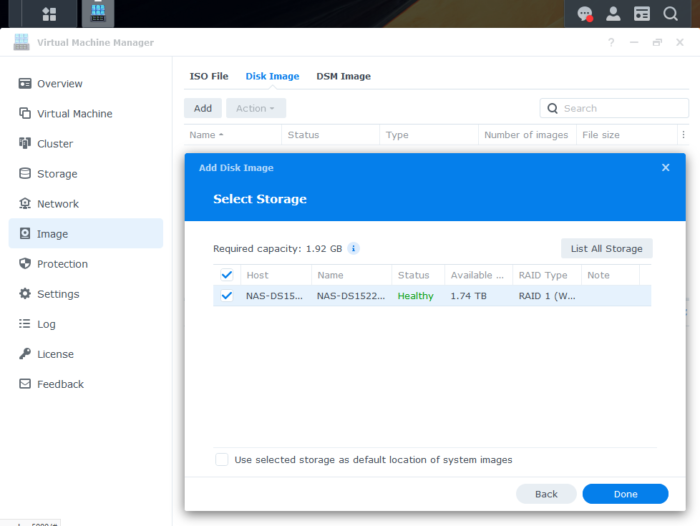Viewport: 700px width, 526px height.
Task: Click the Done button
Action: pos(625,494)
